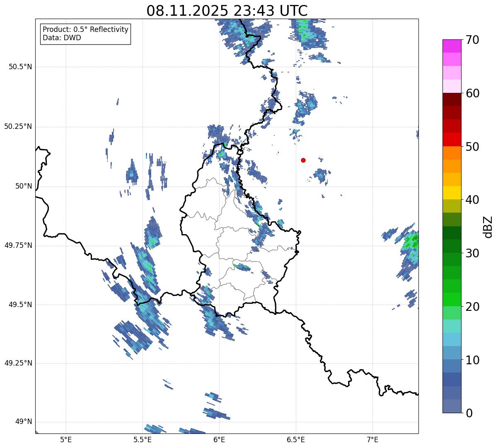Click the colorbar 40 tick label

[x=472, y=200]
